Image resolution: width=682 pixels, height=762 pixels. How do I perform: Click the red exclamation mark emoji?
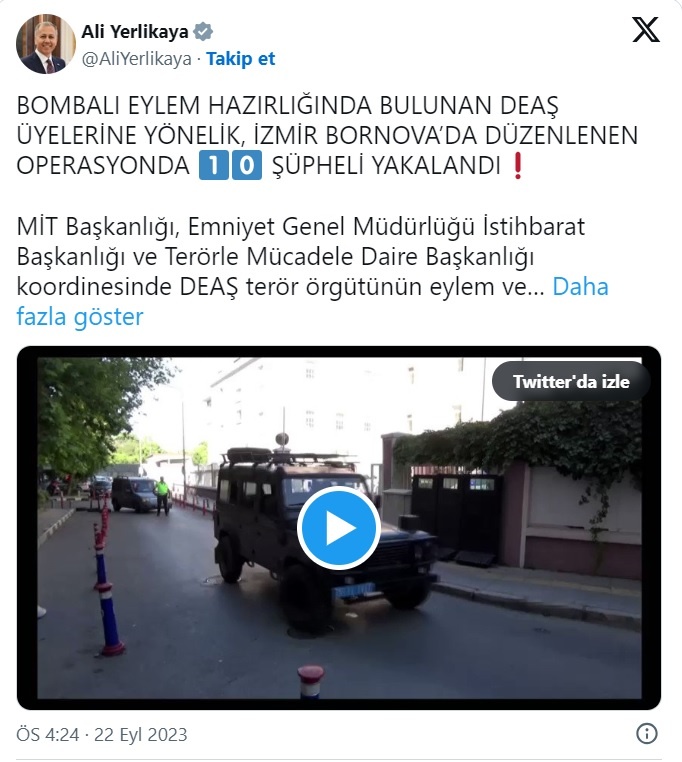[x=518, y=166]
